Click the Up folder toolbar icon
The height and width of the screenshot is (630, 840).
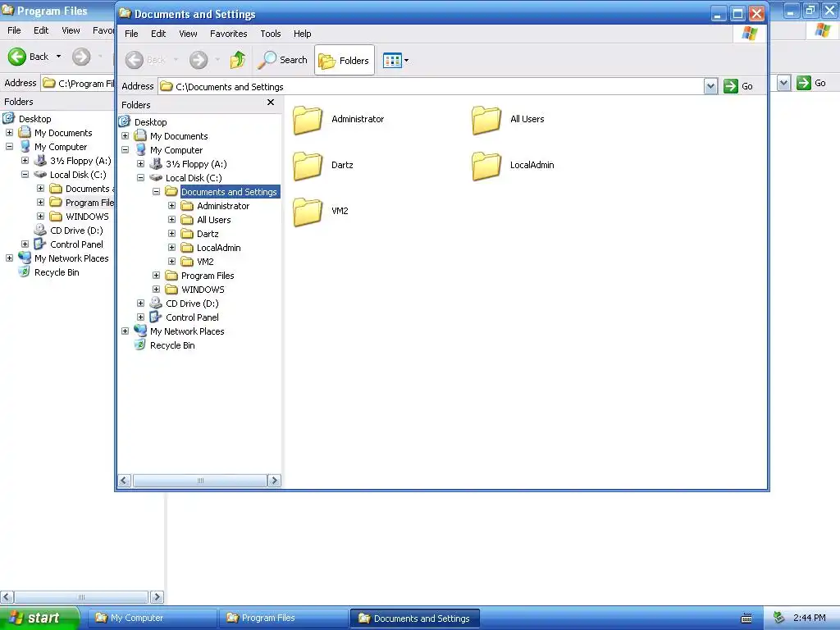(237, 60)
